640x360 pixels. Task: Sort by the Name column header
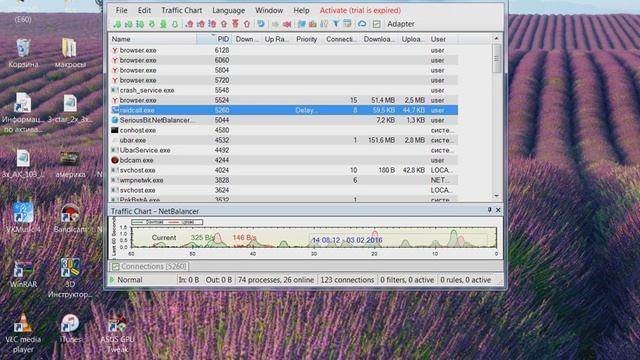point(153,39)
